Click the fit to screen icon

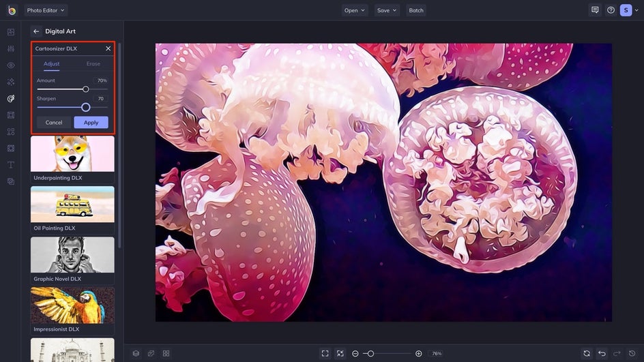[x=325, y=353]
